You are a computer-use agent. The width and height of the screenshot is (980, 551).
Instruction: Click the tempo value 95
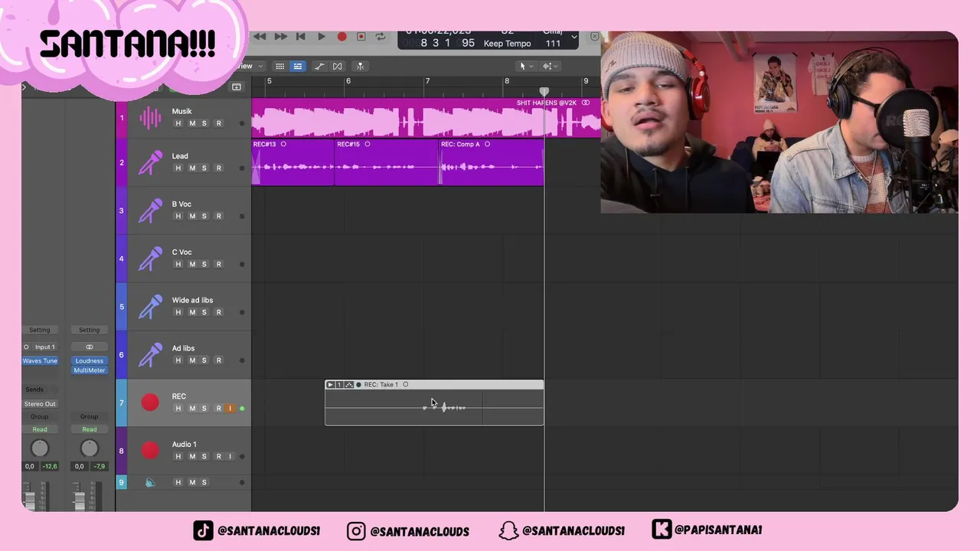pyautogui.click(x=468, y=44)
